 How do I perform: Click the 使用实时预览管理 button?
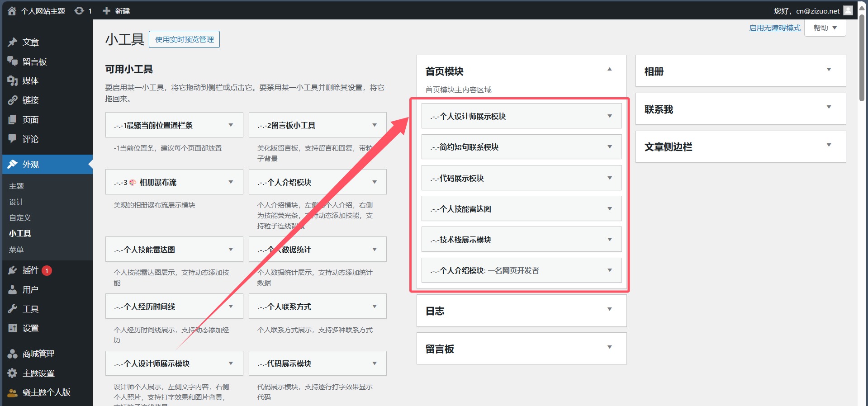pyautogui.click(x=184, y=40)
